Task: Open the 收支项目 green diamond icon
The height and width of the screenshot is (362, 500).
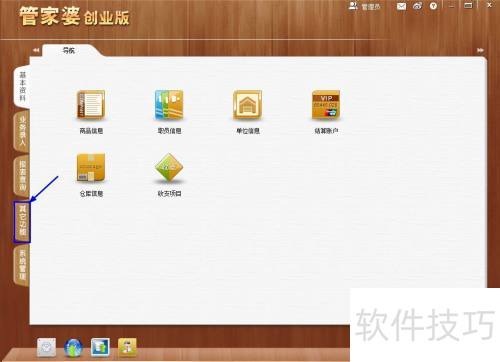Action: click(169, 168)
